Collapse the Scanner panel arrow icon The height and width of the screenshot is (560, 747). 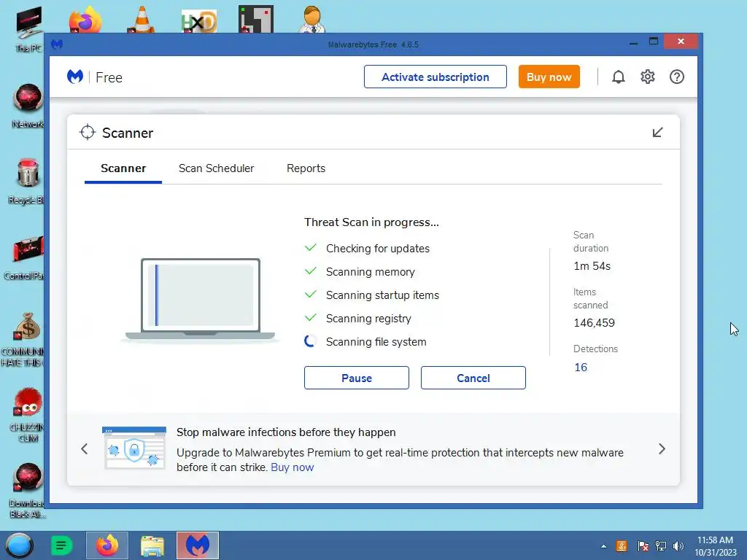pyautogui.click(x=657, y=133)
